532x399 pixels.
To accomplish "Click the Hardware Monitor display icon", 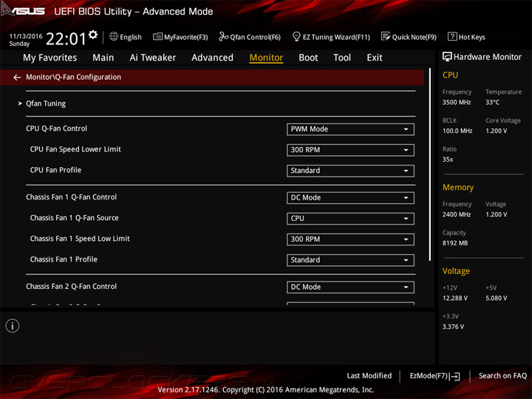I will point(447,57).
